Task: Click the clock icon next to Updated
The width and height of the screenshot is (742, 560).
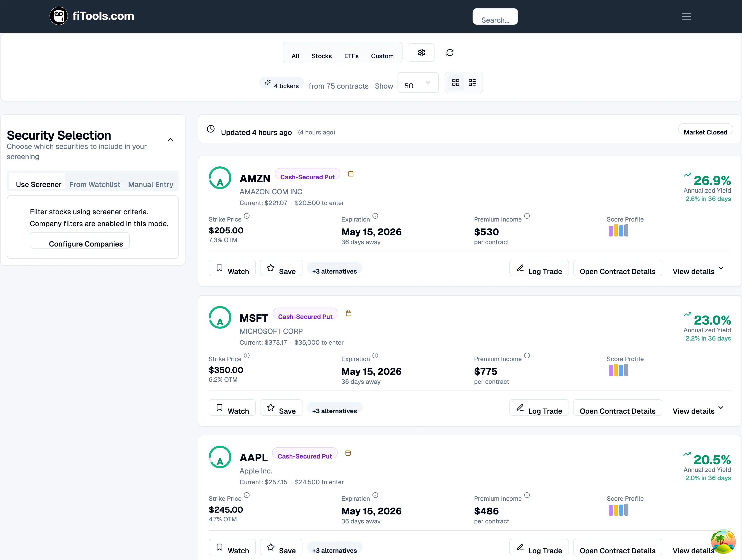Action: tap(211, 129)
